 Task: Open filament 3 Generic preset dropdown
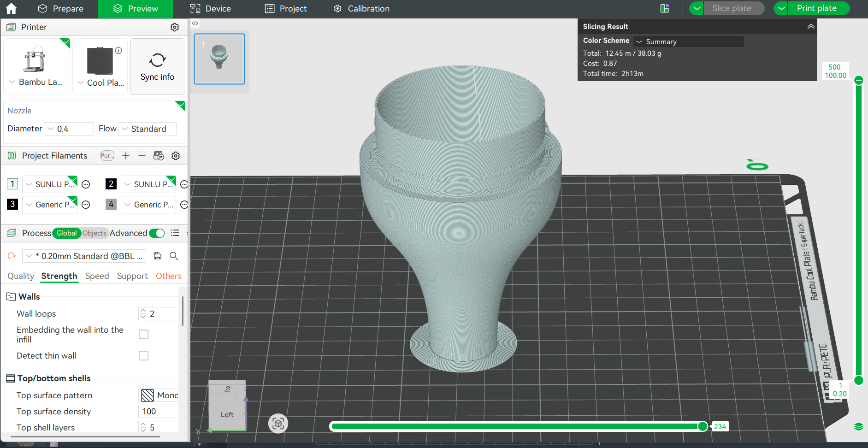click(x=50, y=205)
